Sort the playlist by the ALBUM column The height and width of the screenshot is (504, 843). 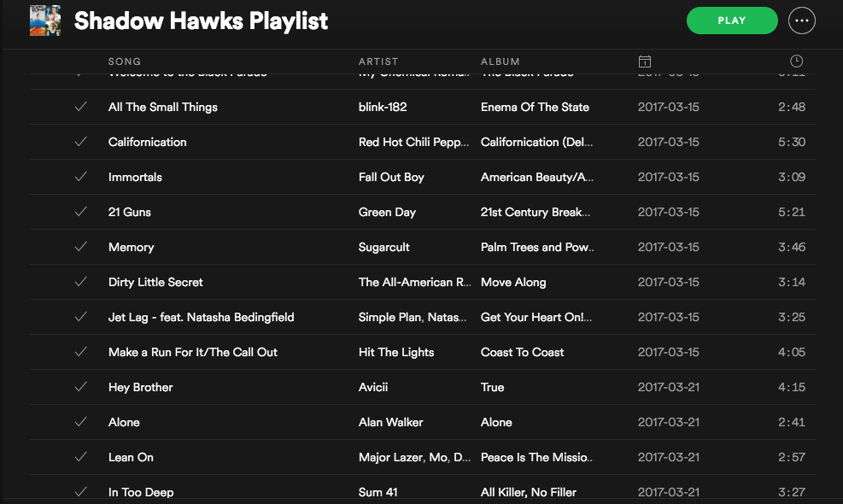pos(501,61)
